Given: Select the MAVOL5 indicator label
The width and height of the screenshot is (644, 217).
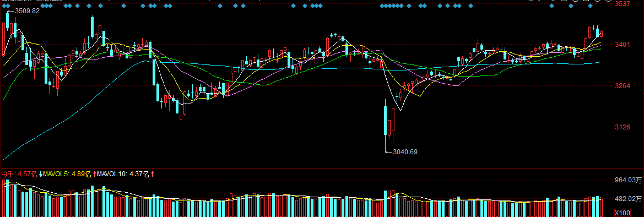Looking at the screenshot, I should coord(67,174).
